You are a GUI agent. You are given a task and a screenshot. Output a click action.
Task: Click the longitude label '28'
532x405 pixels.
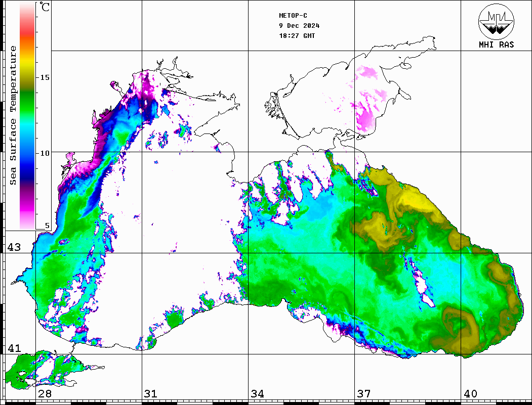coord(45,394)
